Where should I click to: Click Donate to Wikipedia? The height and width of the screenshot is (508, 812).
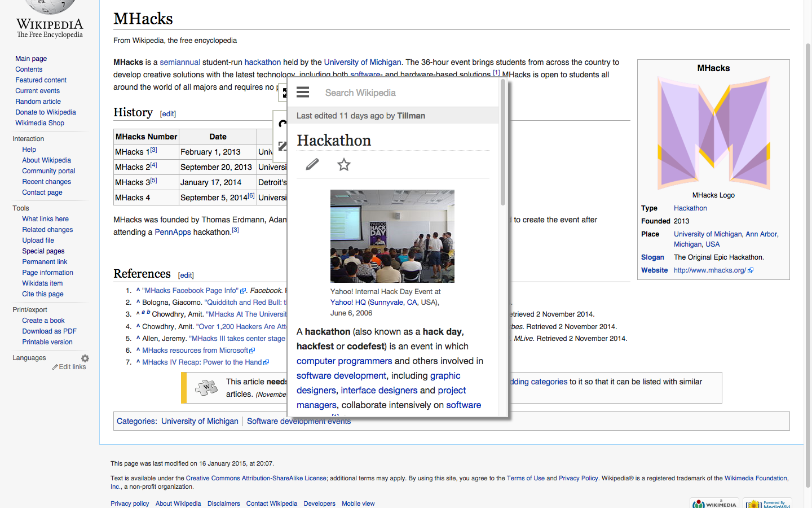coord(46,112)
